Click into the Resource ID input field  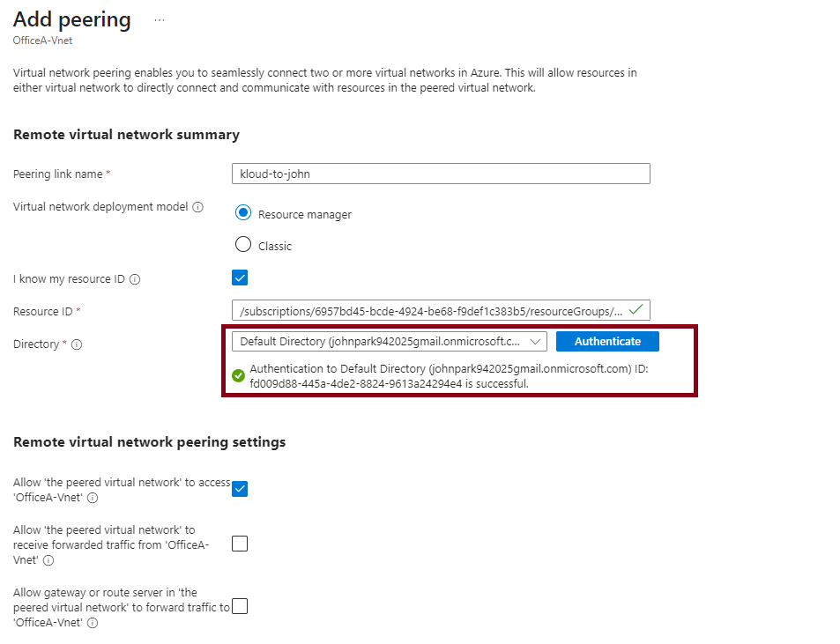click(430, 310)
